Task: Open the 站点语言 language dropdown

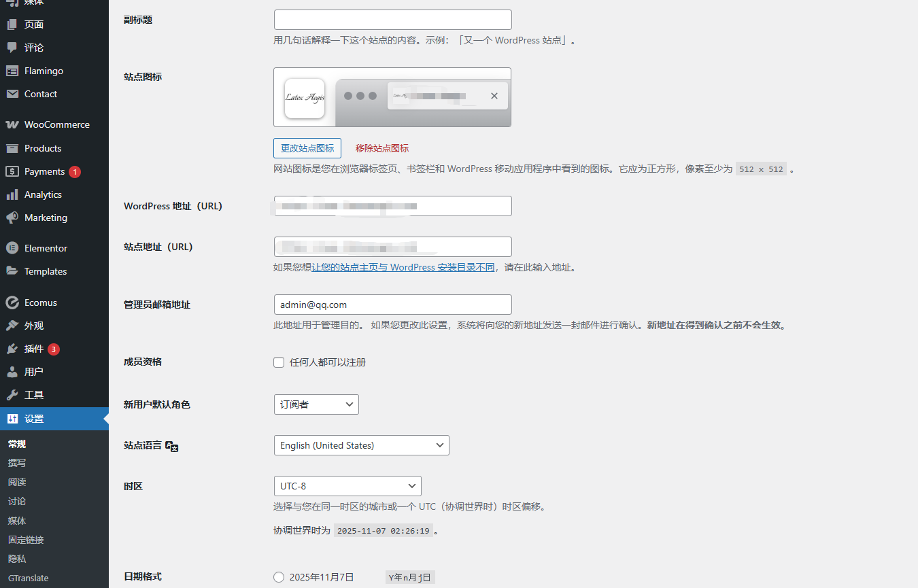Action: pyautogui.click(x=361, y=445)
